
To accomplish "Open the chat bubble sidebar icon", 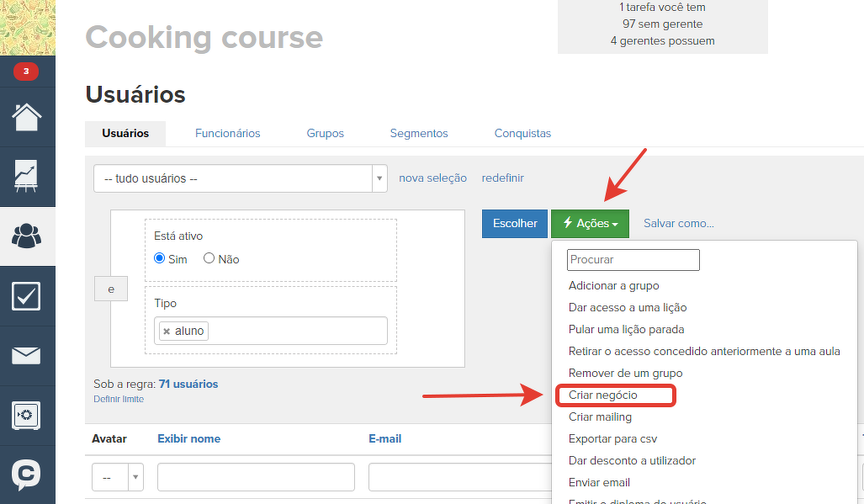I will point(27,474).
